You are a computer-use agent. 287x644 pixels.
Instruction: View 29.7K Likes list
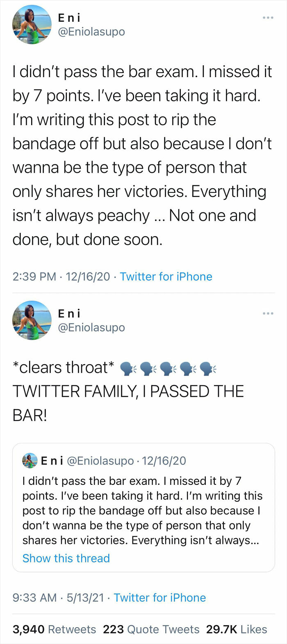[x=237, y=629]
